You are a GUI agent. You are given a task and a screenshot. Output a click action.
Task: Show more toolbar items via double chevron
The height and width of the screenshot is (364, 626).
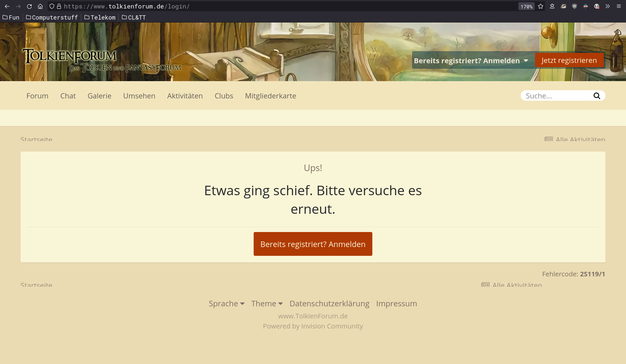608,7
